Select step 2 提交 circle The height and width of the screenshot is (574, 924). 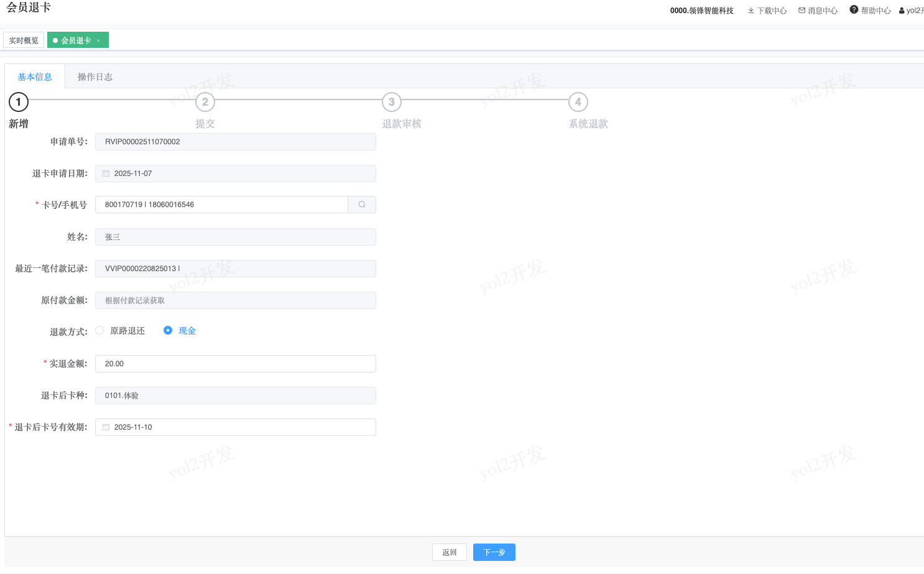coord(205,102)
